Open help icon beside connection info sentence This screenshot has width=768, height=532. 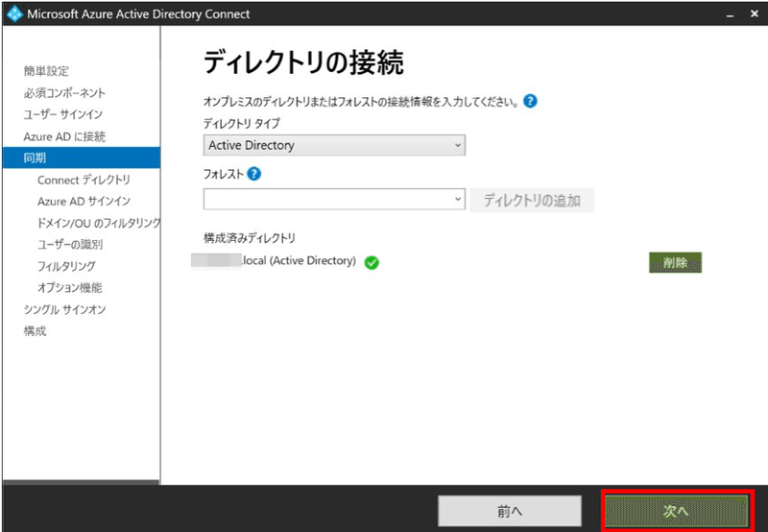tap(530, 101)
